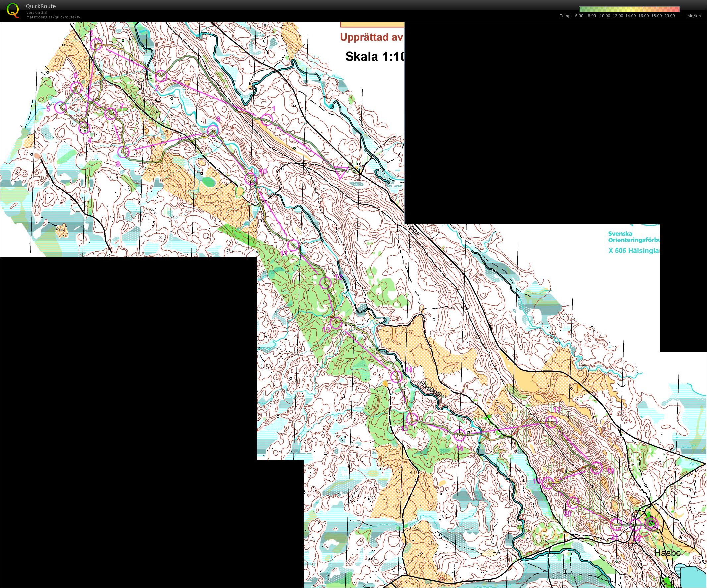Select control circle 2 on the map

(x=161, y=76)
